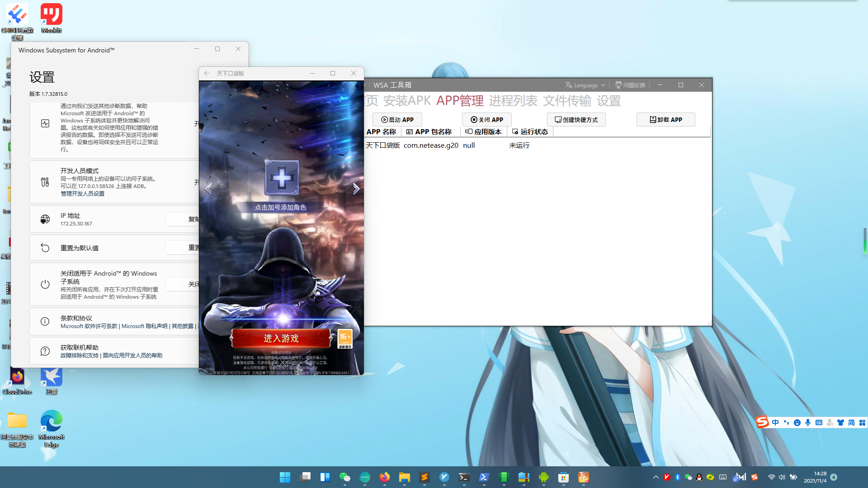
Task: Open Firefox from the taskbar
Action: 385,477
